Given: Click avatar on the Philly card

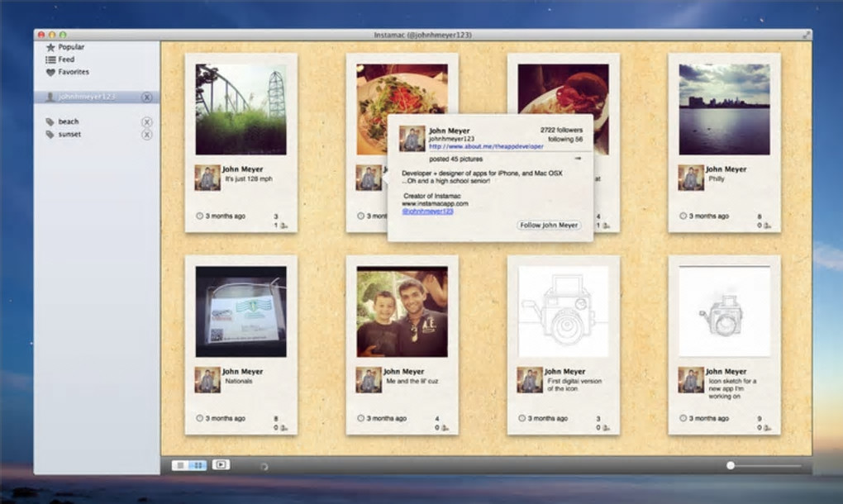Looking at the screenshot, I should coord(691,178).
